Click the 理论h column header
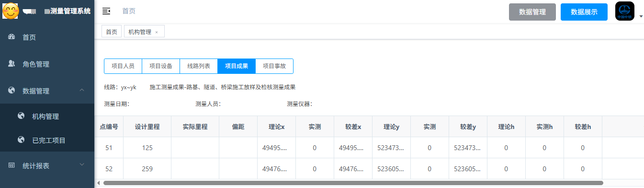Screen dimensions: 644x188 pyautogui.click(x=506, y=127)
